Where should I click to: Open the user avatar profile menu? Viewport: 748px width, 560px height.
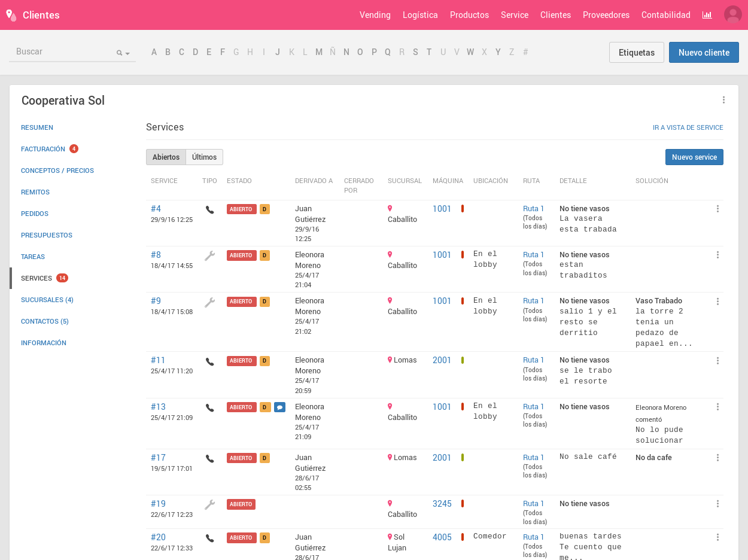732,15
